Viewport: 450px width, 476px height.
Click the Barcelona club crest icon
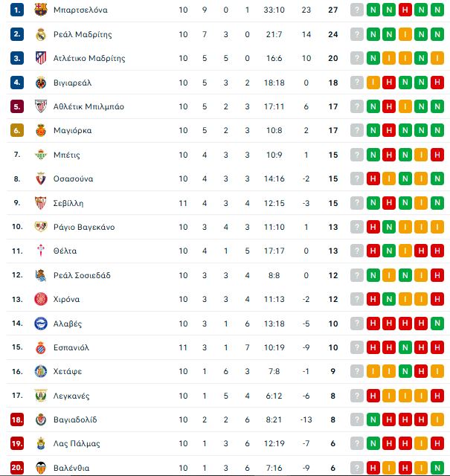tap(41, 10)
